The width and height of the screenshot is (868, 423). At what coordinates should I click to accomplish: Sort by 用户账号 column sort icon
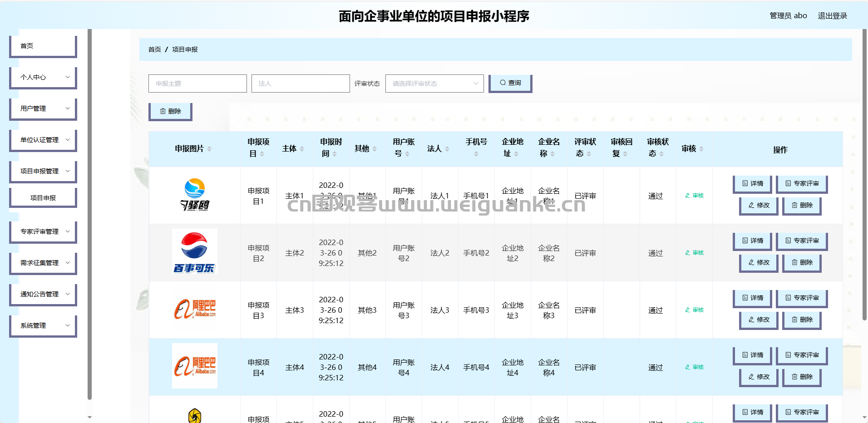click(x=407, y=154)
